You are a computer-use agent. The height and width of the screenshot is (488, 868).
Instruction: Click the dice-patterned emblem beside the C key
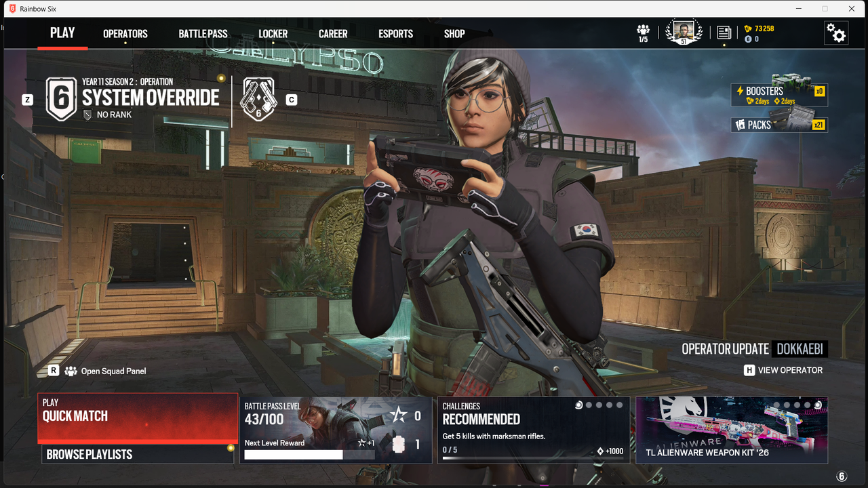point(258,99)
